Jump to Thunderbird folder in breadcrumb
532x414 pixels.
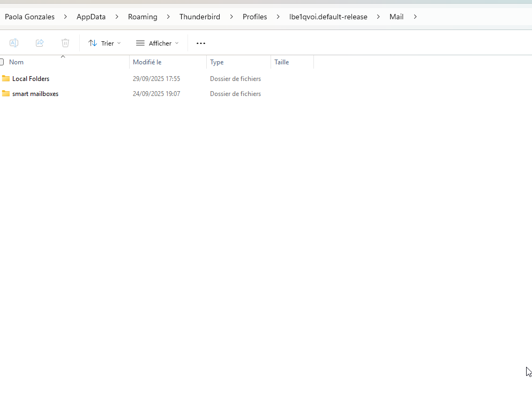tap(199, 17)
